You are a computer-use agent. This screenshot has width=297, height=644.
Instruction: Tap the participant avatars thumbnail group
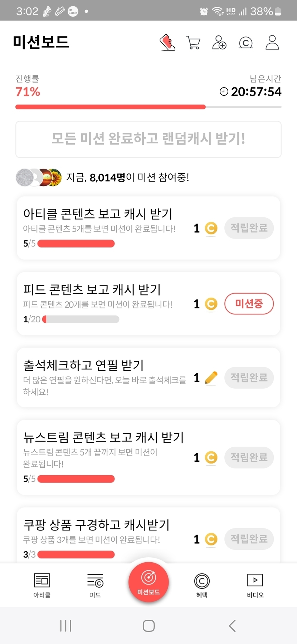pyautogui.click(x=39, y=177)
